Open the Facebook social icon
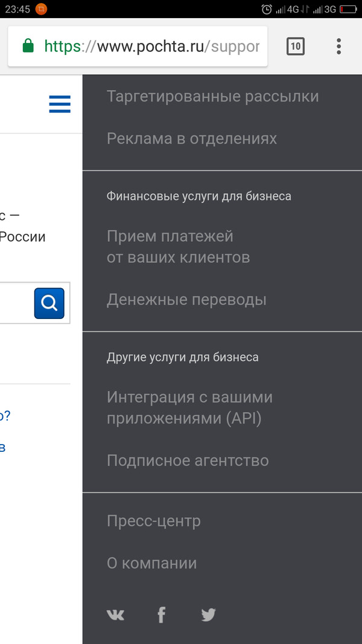Viewport: 362px width, 644px height. [161, 615]
